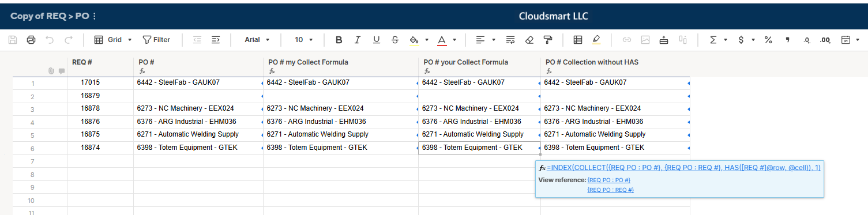The height and width of the screenshot is (215, 868).
Task: Apply yellow background fill color
Action: [414, 40]
